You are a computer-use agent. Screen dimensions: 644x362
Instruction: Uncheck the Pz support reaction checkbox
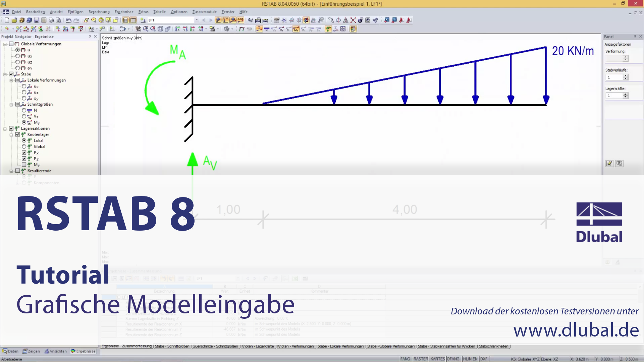[x=24, y=159]
